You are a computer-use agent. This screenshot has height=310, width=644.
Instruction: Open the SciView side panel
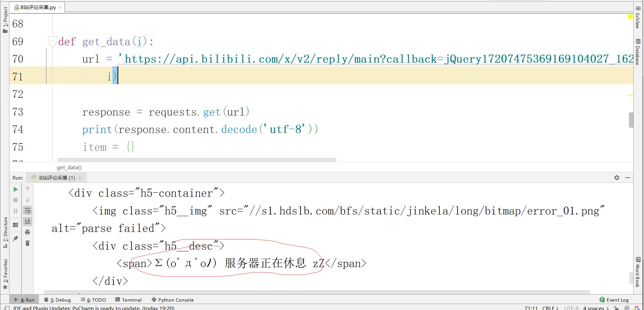638,17
